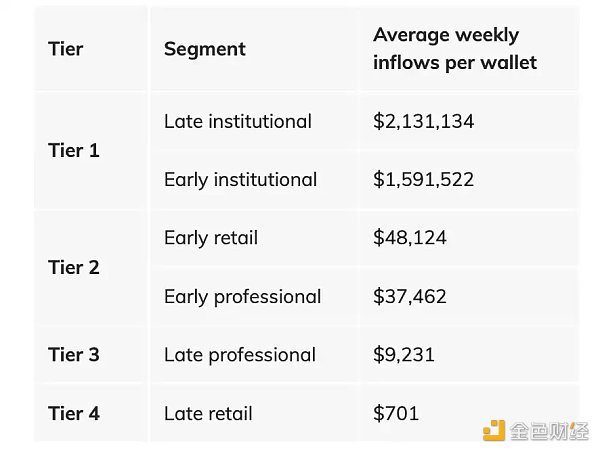Click the Early professional segment cell
600x452 pixels.
point(242,297)
